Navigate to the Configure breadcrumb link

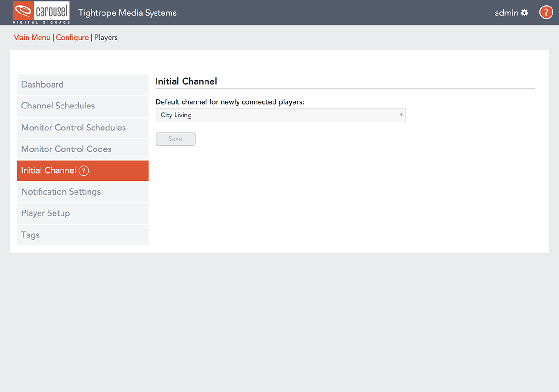click(72, 37)
